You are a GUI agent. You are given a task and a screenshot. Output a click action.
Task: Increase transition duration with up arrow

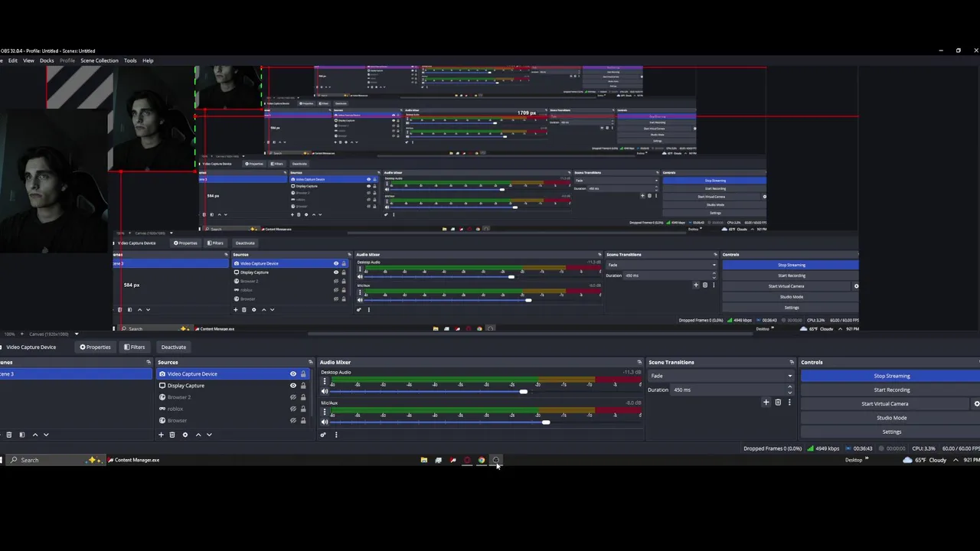(790, 387)
